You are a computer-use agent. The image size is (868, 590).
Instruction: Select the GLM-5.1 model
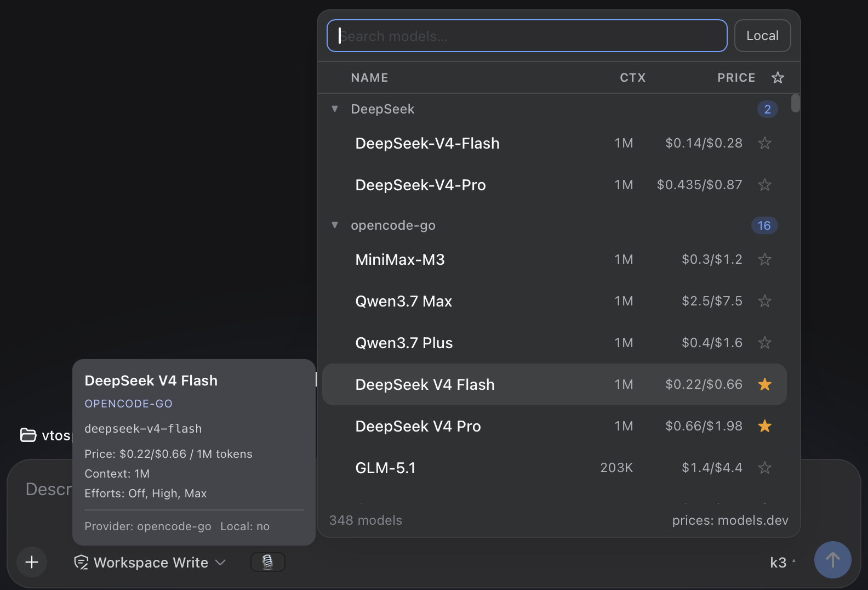[554, 468]
